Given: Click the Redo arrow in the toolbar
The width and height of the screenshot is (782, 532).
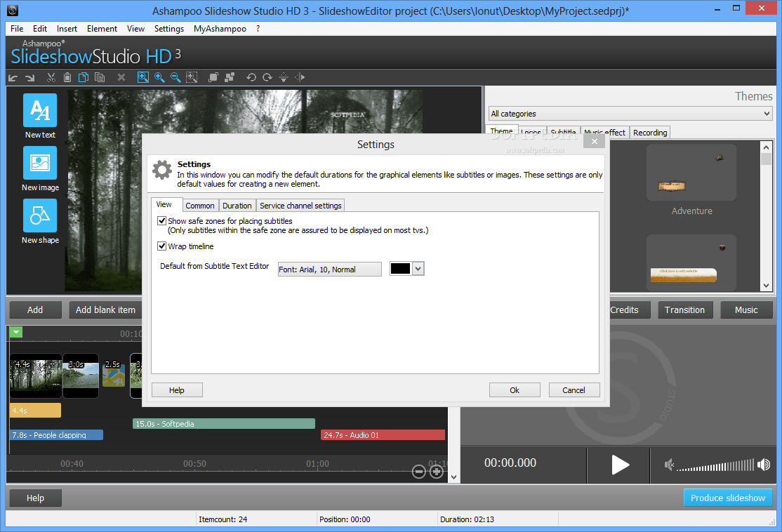Looking at the screenshot, I should pos(30,78).
